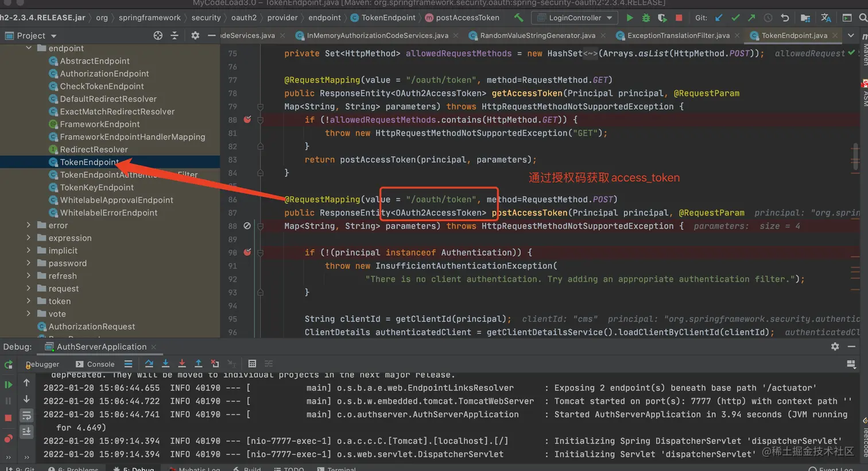This screenshot has height=471, width=868.
Task: Stop the process from the main toolbar
Action: (679, 18)
